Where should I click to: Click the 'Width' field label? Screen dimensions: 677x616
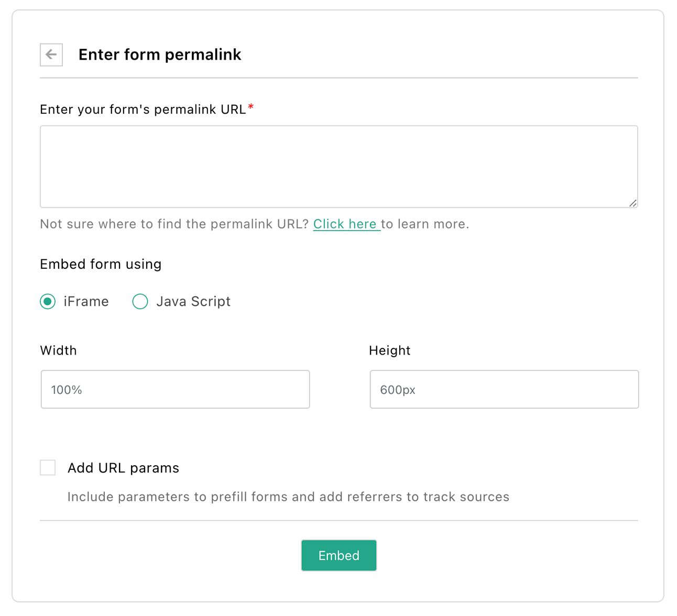(x=58, y=350)
